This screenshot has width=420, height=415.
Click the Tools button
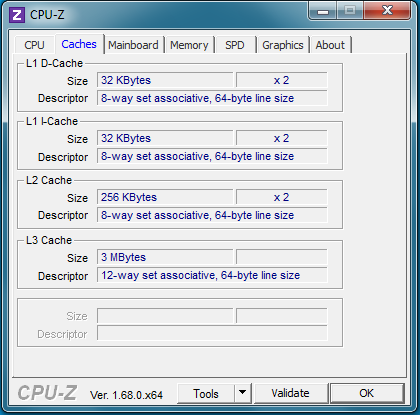tap(206, 393)
